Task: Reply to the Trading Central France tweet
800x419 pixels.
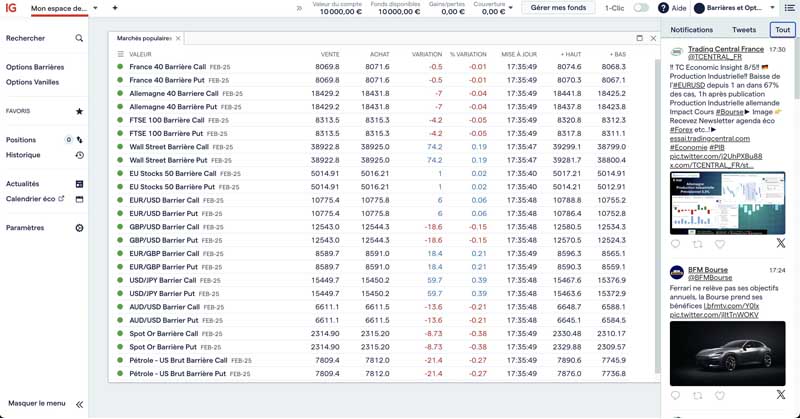Action: [x=676, y=244]
